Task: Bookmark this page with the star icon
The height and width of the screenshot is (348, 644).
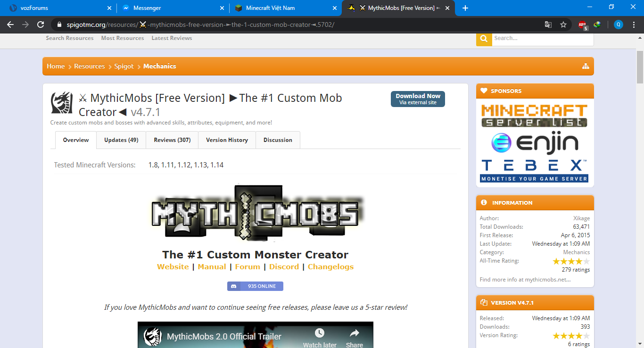Action: point(563,25)
